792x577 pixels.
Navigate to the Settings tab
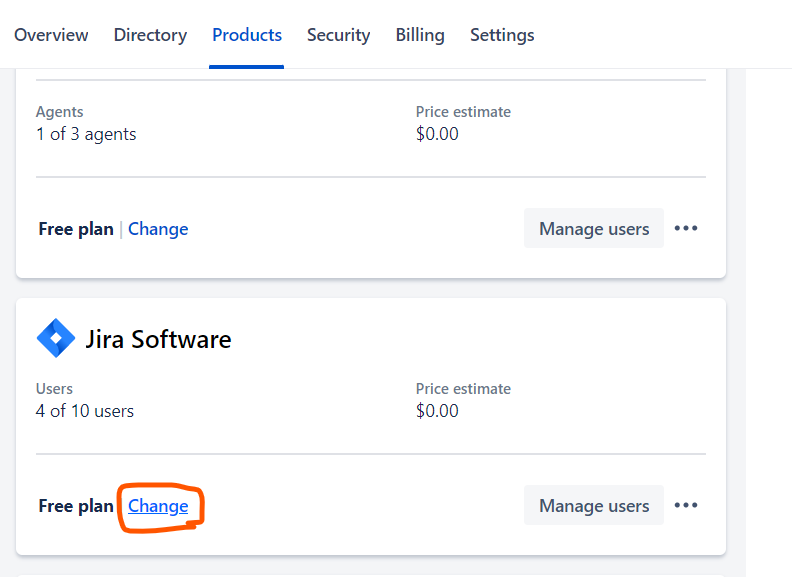(x=502, y=35)
